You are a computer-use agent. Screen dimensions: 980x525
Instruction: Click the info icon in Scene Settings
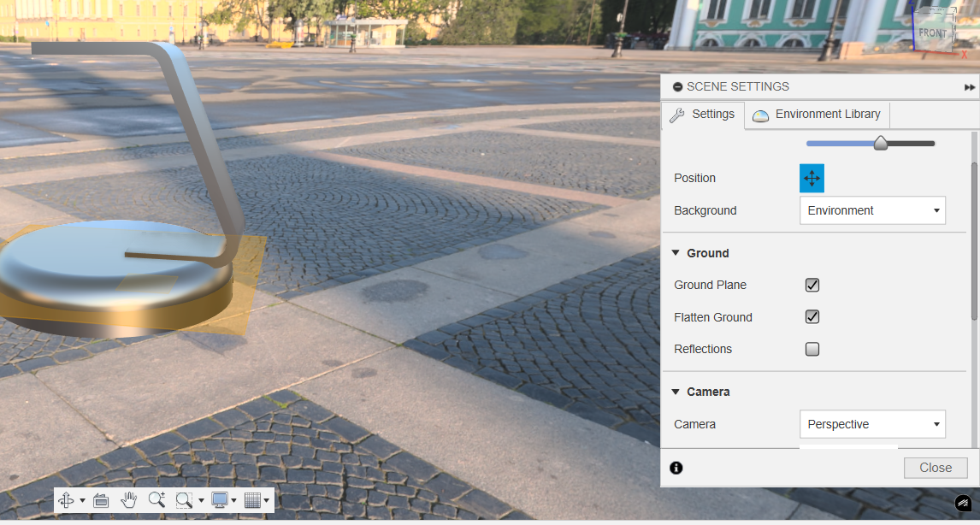(x=676, y=468)
